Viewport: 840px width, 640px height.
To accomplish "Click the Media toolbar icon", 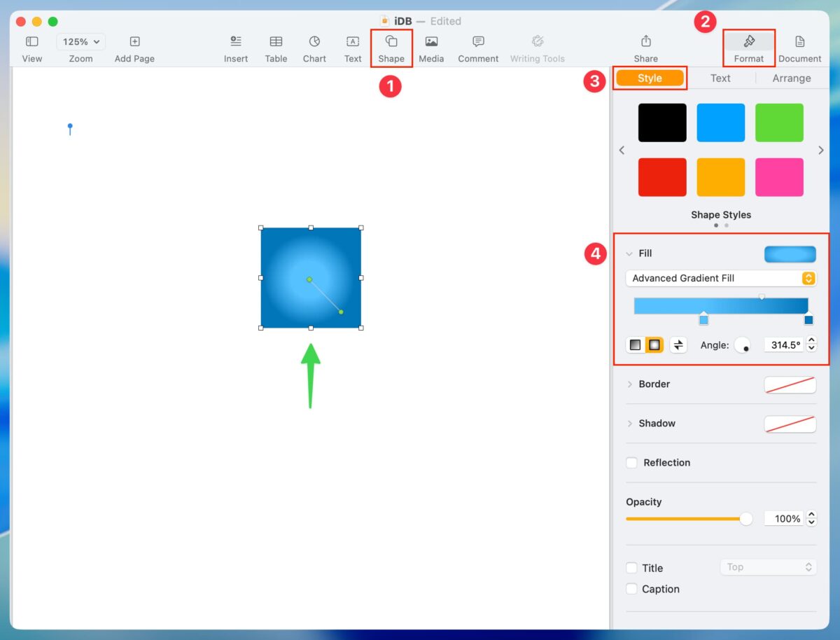I will pyautogui.click(x=431, y=42).
